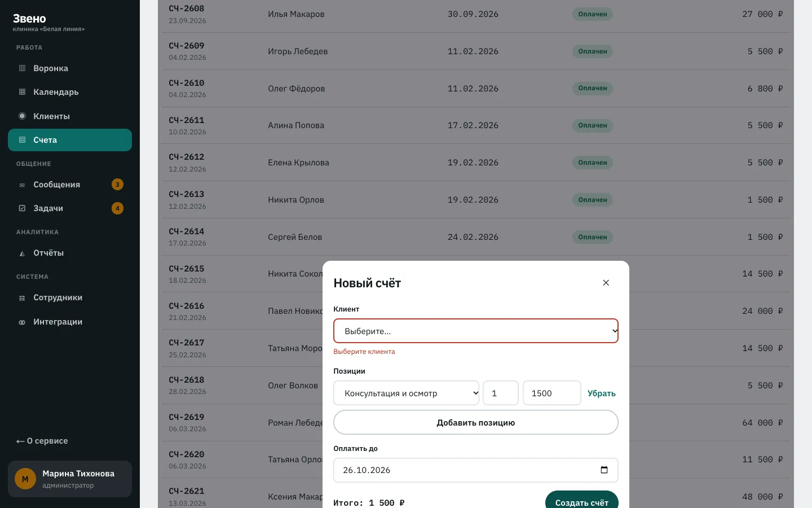Click the Отчёты chart icon
The height and width of the screenshot is (508, 812).
click(22, 253)
